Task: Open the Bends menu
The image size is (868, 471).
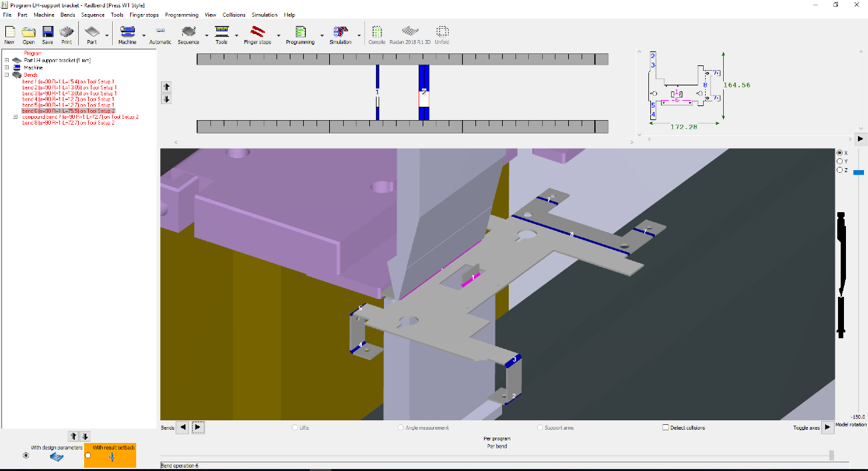Action: (67, 15)
